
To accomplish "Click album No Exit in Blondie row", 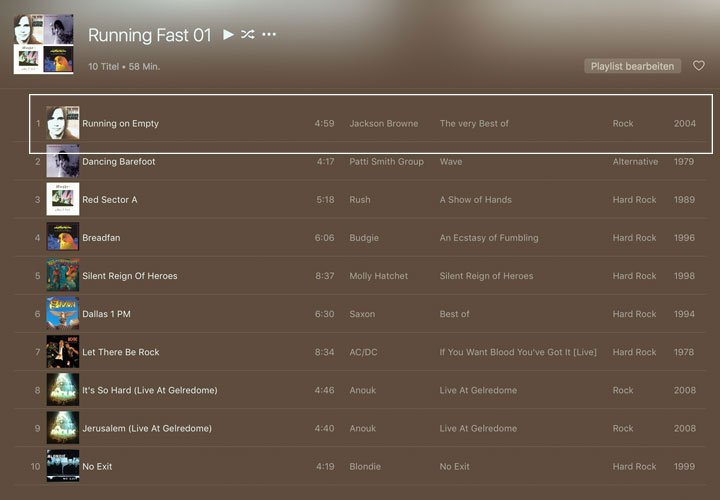I will [x=454, y=466].
